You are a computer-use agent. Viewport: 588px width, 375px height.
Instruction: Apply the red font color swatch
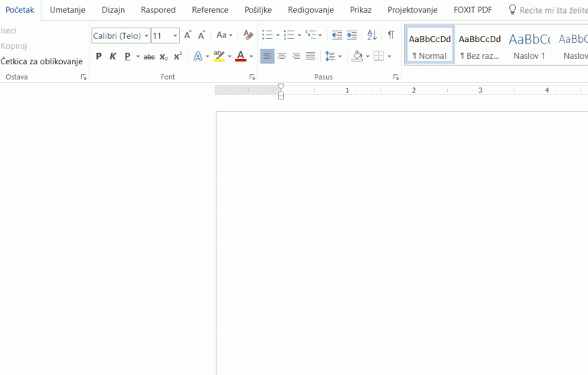click(240, 56)
